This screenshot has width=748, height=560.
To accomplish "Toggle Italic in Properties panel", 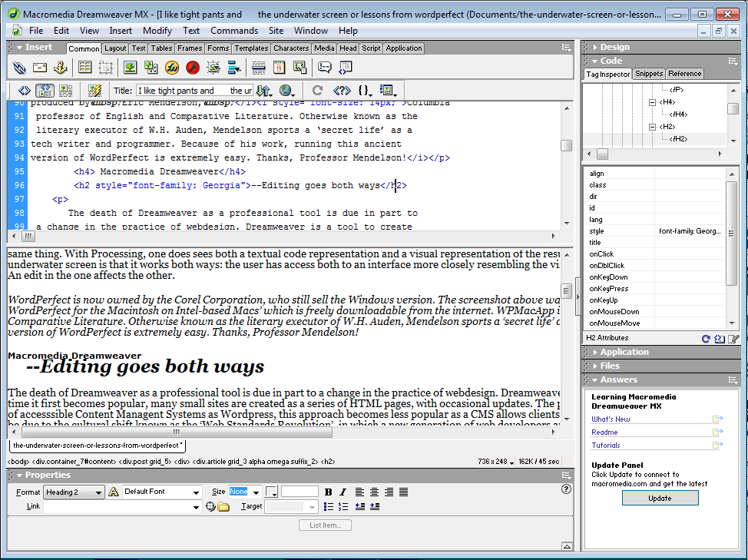I will click(x=343, y=492).
